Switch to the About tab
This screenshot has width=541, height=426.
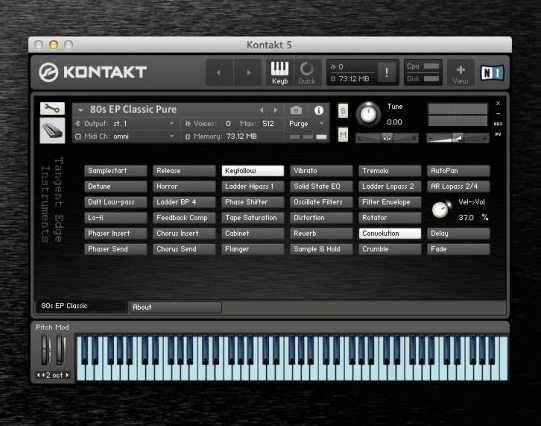[x=175, y=307]
